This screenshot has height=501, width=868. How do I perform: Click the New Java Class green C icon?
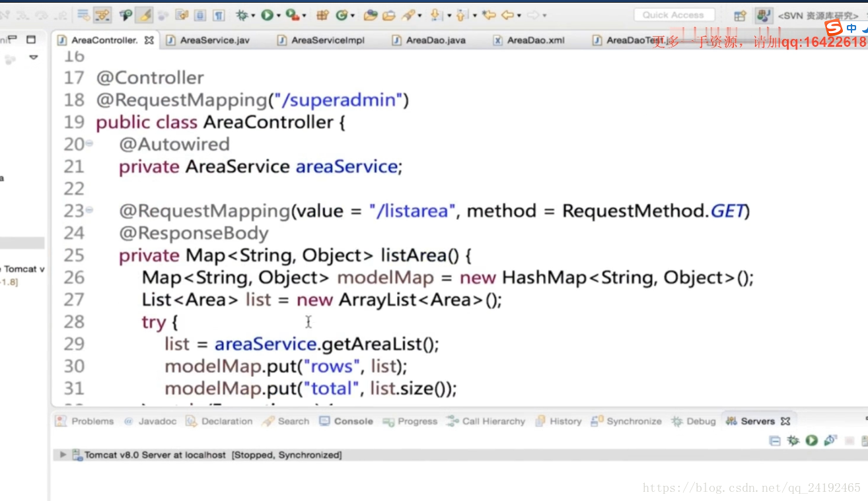pyautogui.click(x=342, y=15)
